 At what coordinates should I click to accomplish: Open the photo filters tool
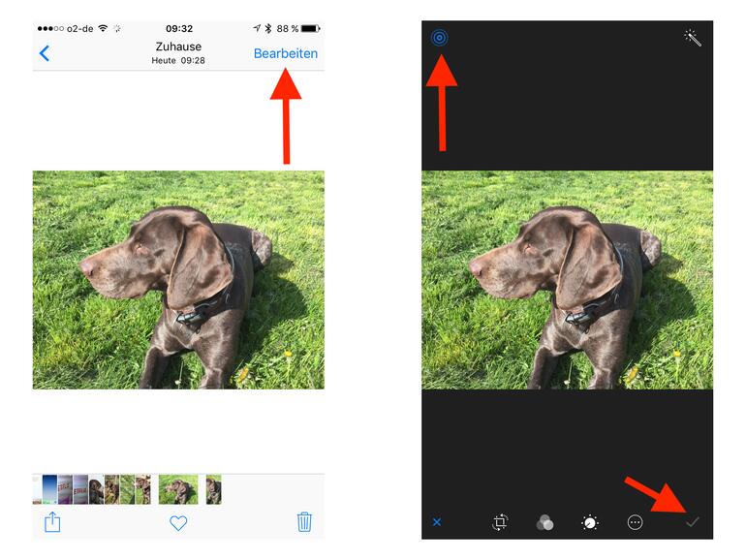(x=544, y=522)
